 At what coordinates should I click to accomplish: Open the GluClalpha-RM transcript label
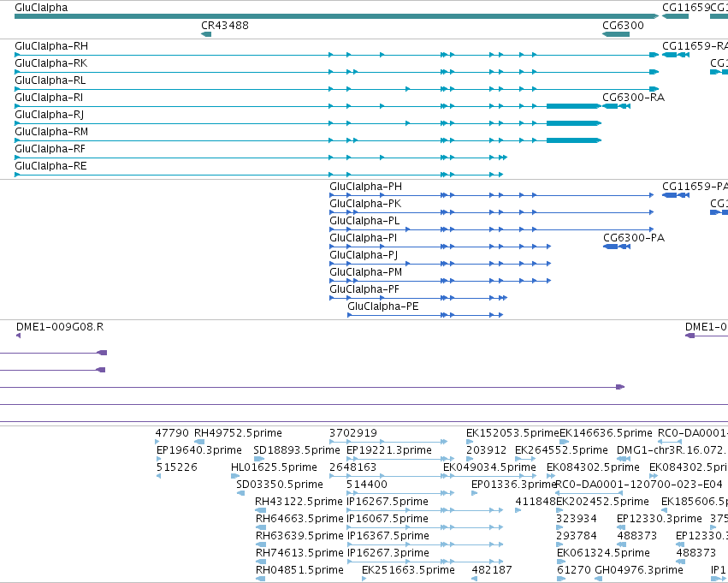(51, 132)
